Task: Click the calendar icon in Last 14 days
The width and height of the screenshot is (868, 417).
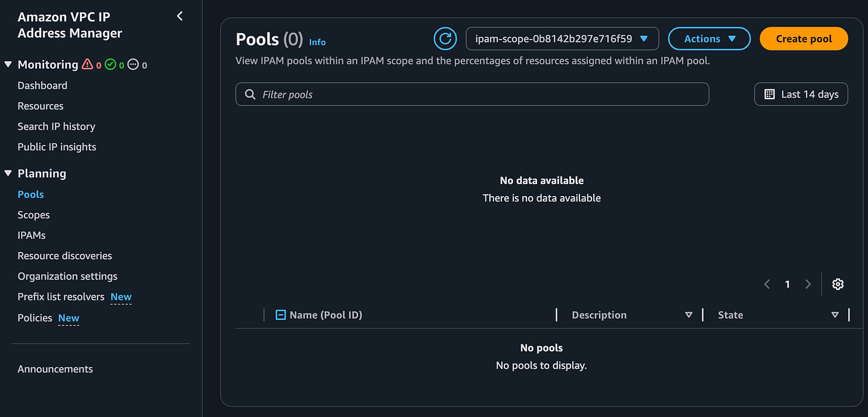Action: tap(770, 94)
